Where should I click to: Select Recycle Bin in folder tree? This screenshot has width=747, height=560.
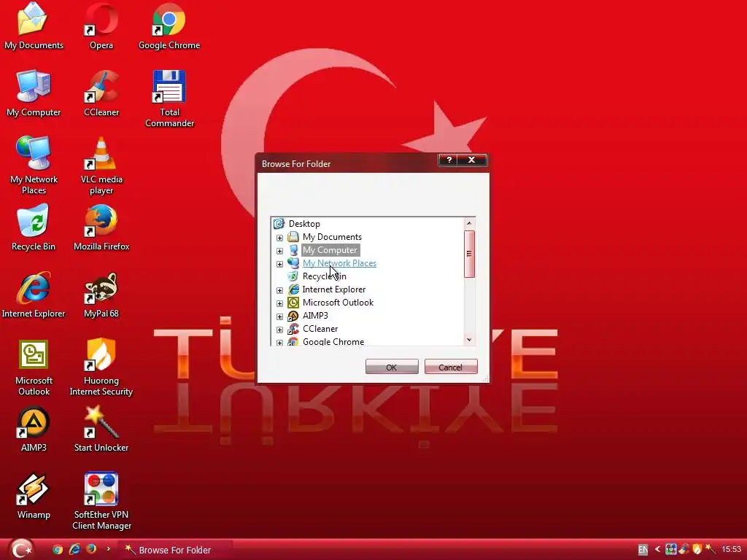[324, 276]
